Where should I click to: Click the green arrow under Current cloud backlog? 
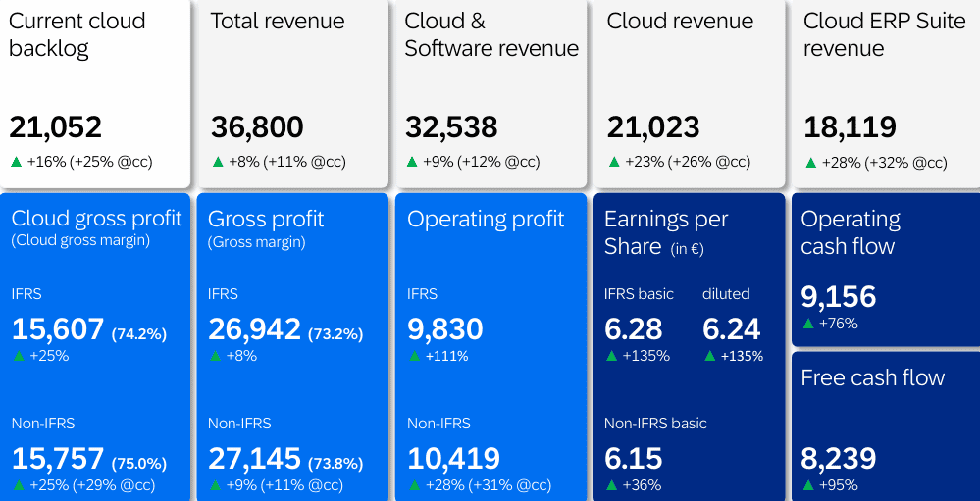click(16, 162)
